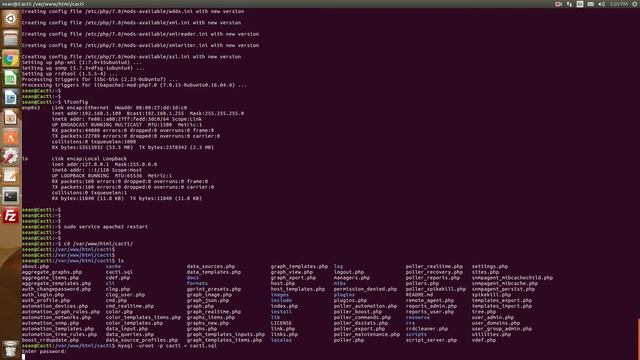Image resolution: width=640 pixels, height=360 pixels.
Task: Select the Terminal icon in the dock
Action: click(x=11, y=196)
